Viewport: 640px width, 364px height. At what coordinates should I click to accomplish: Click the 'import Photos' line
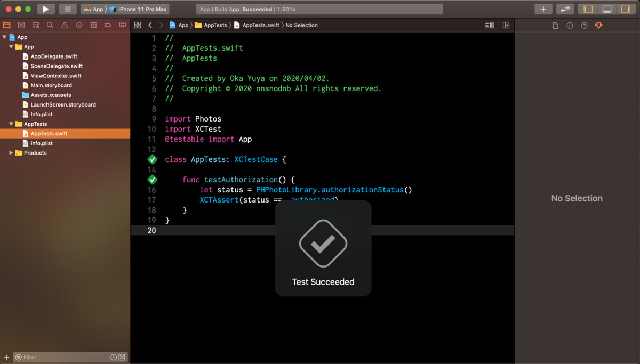[193, 119]
